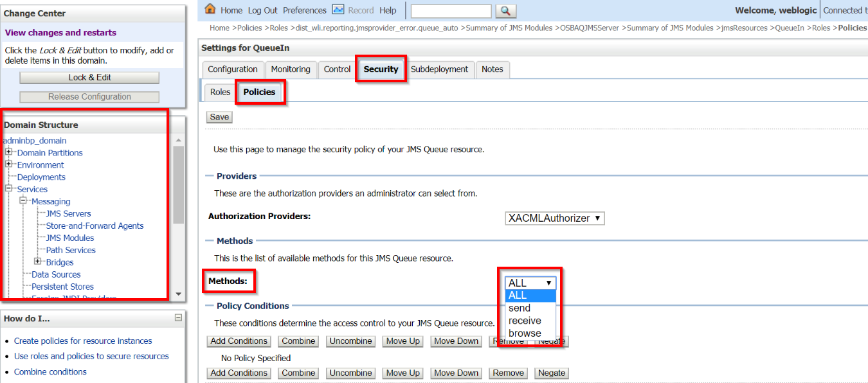868x383 pixels.
Task: Expand the Environment tree node
Action: tap(9, 165)
